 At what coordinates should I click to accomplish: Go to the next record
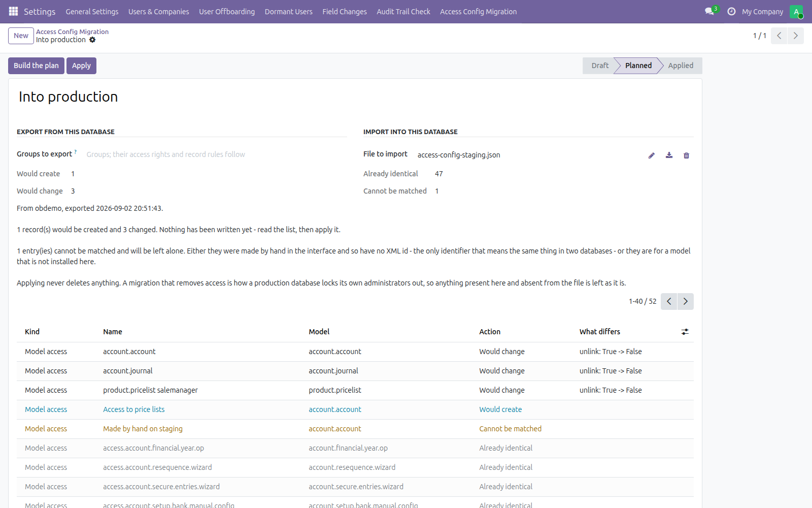pos(796,36)
